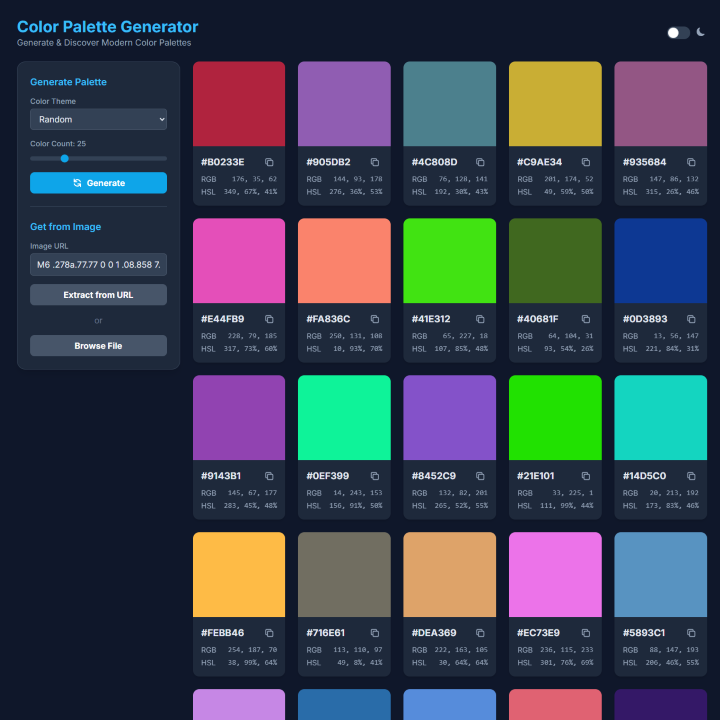Select the orange-yellow #FEBB46 swatch
This screenshot has width=720, height=720.
click(x=239, y=574)
